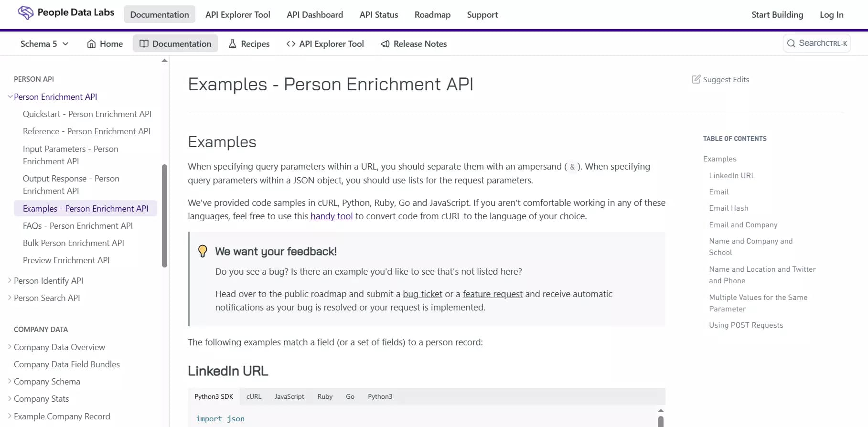Viewport: 868px width, 427px height.
Task: Jump to Email Hash in table of contents
Action: [x=729, y=208]
